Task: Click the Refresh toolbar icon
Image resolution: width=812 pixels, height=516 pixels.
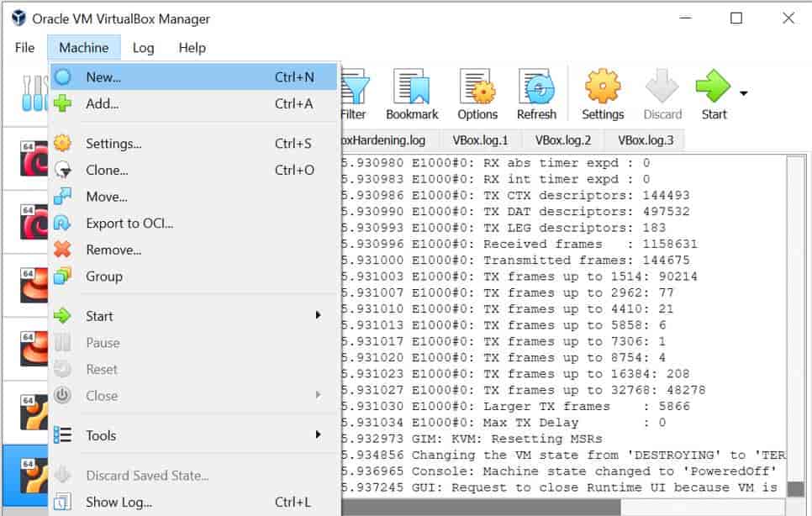Action: [536, 87]
